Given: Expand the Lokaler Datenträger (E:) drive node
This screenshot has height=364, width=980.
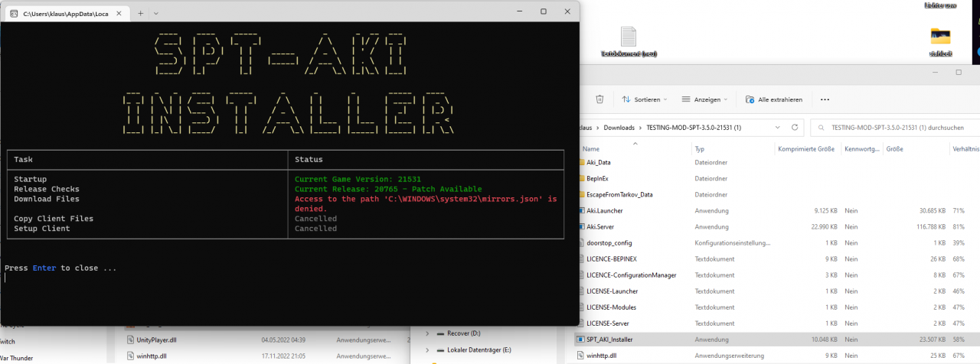Looking at the screenshot, I should coord(427,349).
